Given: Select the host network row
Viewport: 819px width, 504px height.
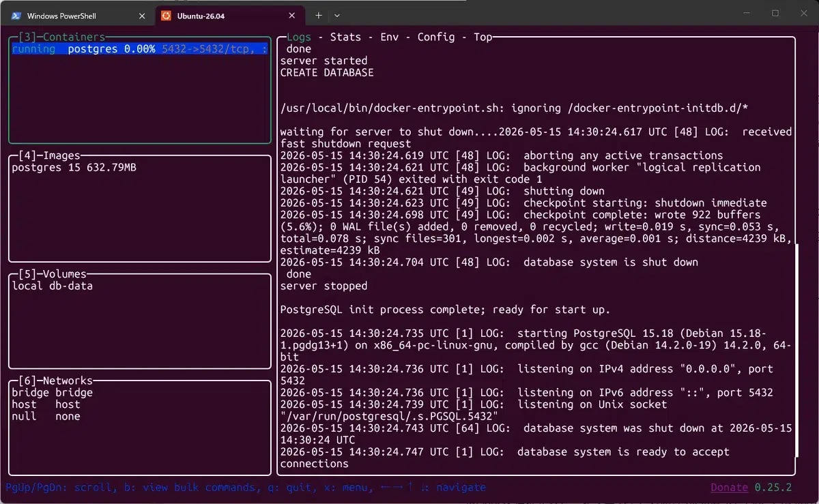Looking at the screenshot, I should click(46, 404).
